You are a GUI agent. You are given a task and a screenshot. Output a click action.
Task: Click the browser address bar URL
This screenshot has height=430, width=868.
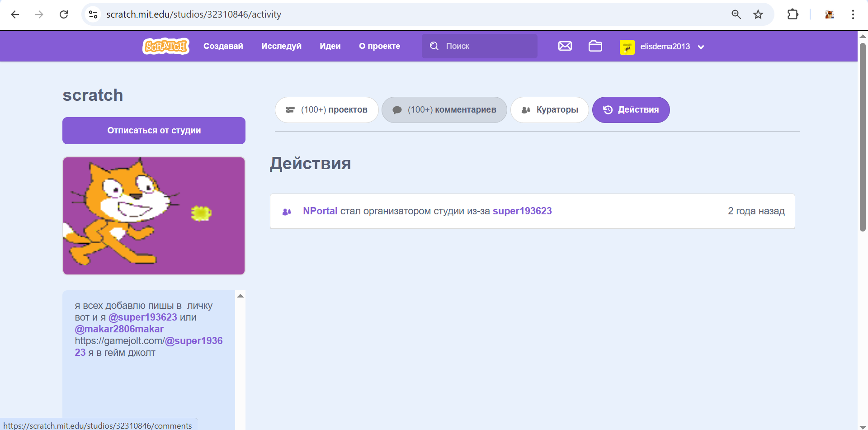(x=193, y=14)
